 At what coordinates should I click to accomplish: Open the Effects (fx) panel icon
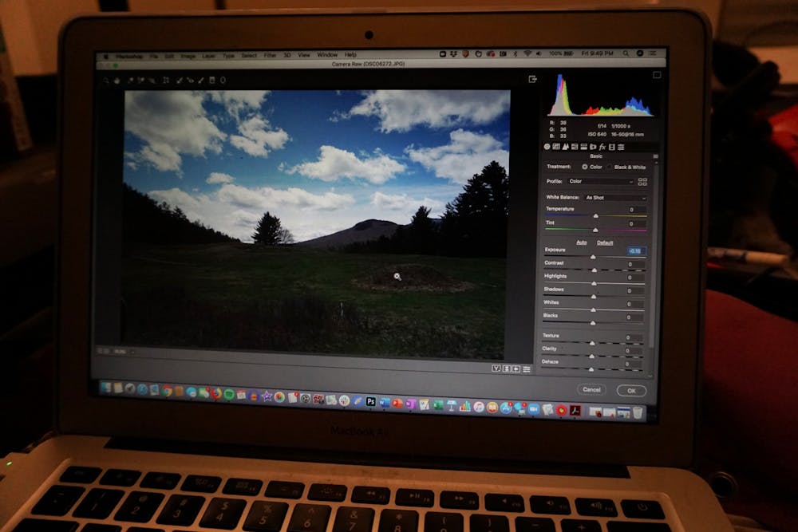(x=602, y=148)
